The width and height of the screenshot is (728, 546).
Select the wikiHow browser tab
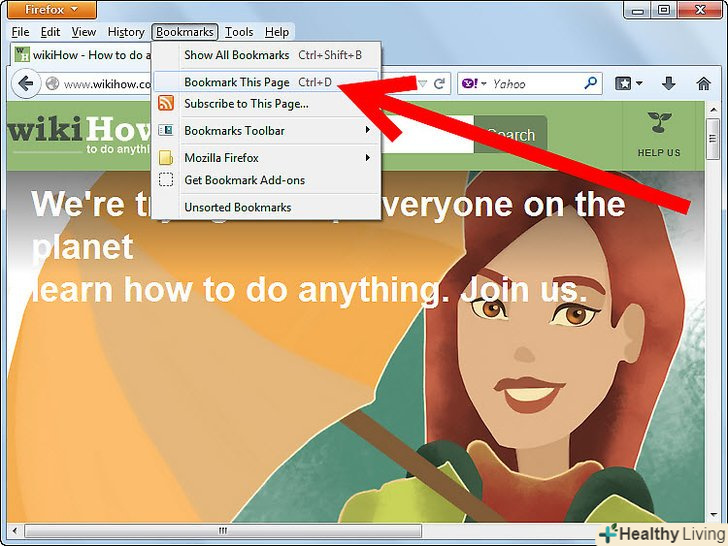pyautogui.click(x=81, y=55)
